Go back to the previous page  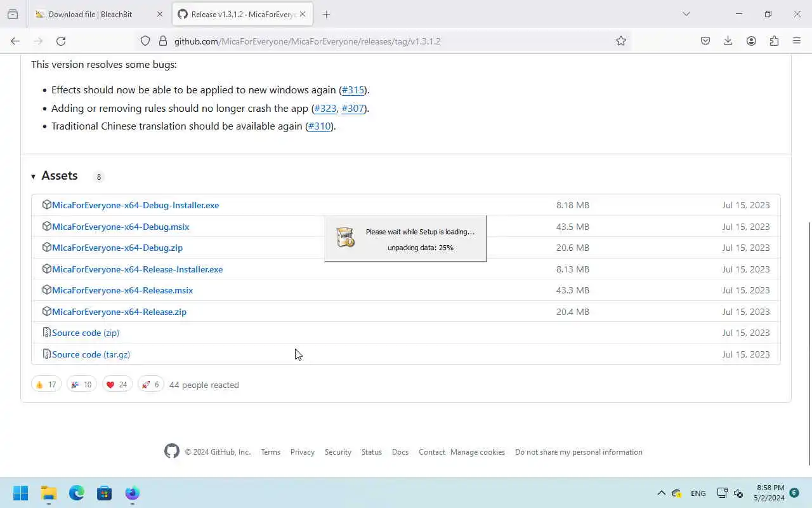click(x=15, y=41)
